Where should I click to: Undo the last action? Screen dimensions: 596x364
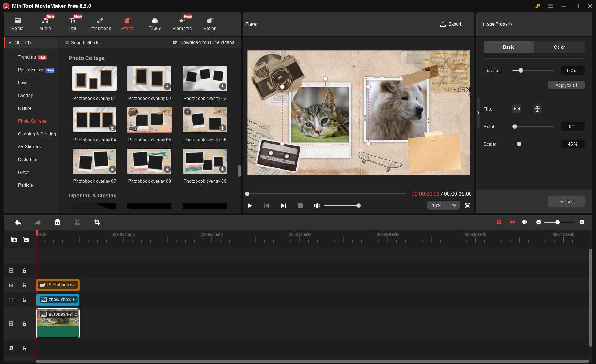tap(18, 222)
